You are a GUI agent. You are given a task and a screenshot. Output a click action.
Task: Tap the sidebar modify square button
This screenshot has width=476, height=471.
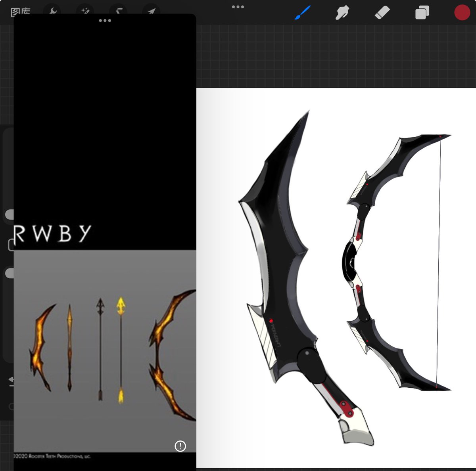click(x=11, y=245)
